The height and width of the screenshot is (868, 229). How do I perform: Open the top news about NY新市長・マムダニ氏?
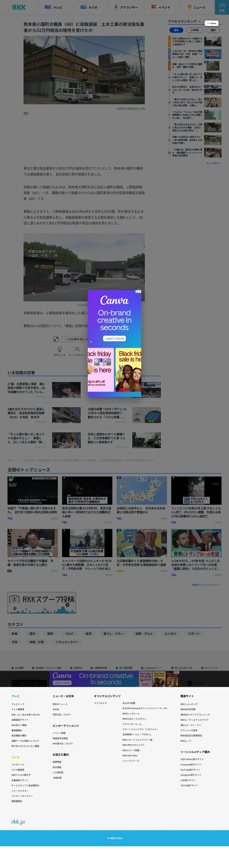(196, 565)
